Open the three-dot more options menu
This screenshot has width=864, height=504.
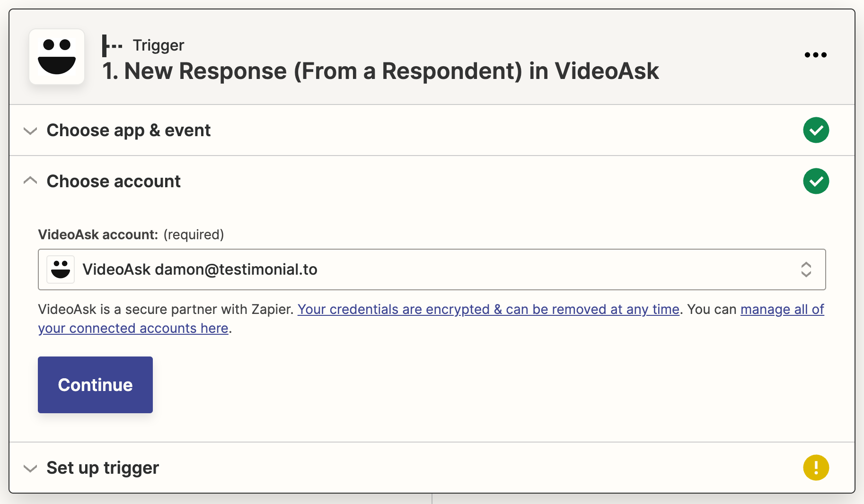pos(815,55)
